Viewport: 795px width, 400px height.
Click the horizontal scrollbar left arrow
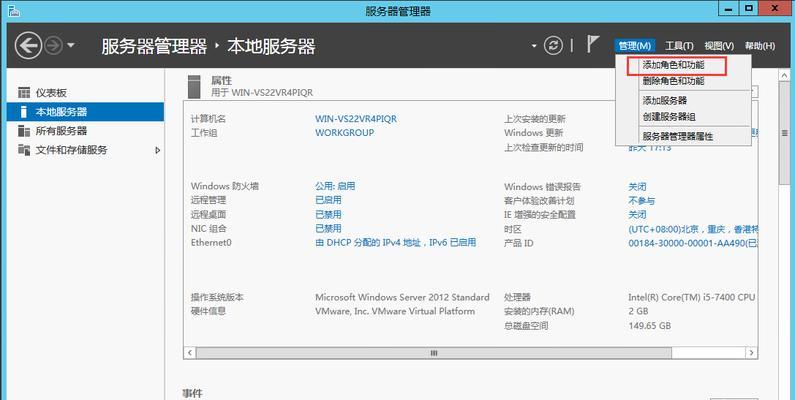coord(190,353)
